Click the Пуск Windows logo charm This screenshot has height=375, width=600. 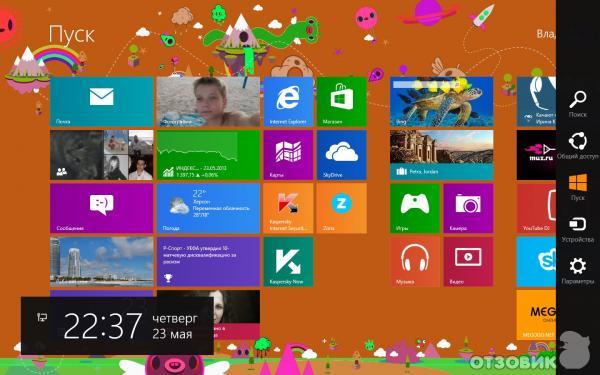coord(578,187)
